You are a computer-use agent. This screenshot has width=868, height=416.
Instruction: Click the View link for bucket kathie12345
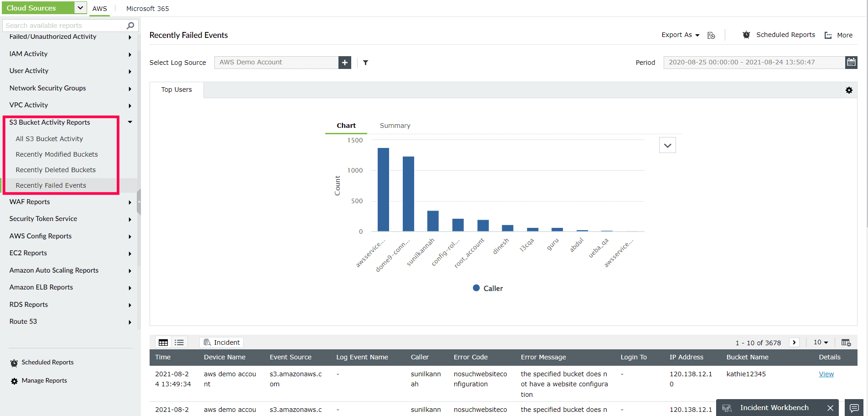pyautogui.click(x=826, y=374)
